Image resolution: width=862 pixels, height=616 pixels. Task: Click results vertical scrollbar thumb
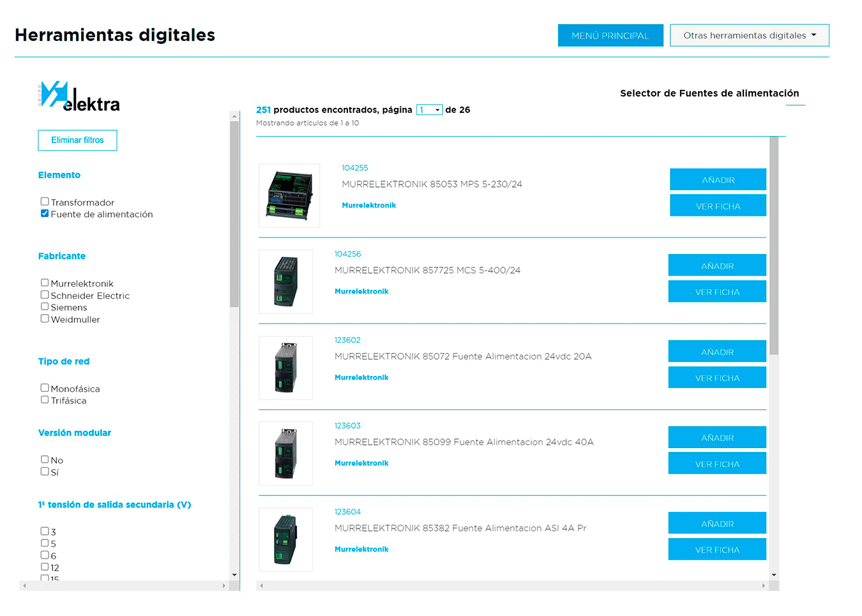[774, 246]
